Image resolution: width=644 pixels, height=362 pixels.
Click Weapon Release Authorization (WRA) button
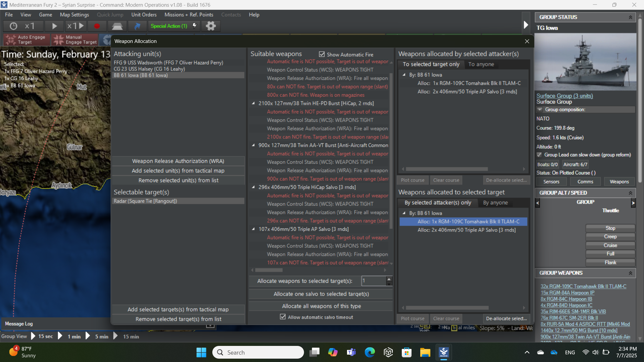click(178, 161)
